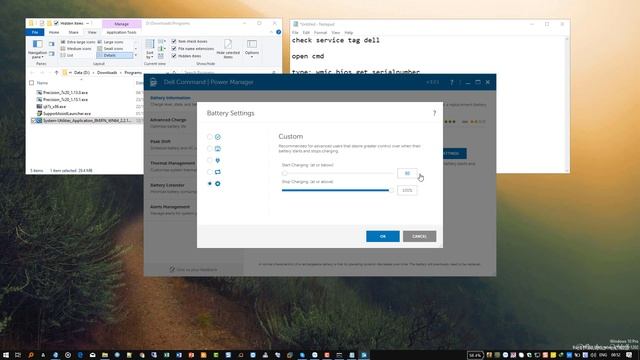The image size is (640, 360).
Task: Click Downloads in breadcrumb path
Action: tap(107, 73)
